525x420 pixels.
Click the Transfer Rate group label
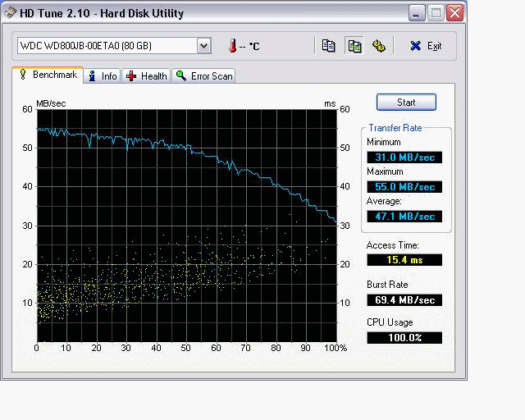(x=395, y=128)
